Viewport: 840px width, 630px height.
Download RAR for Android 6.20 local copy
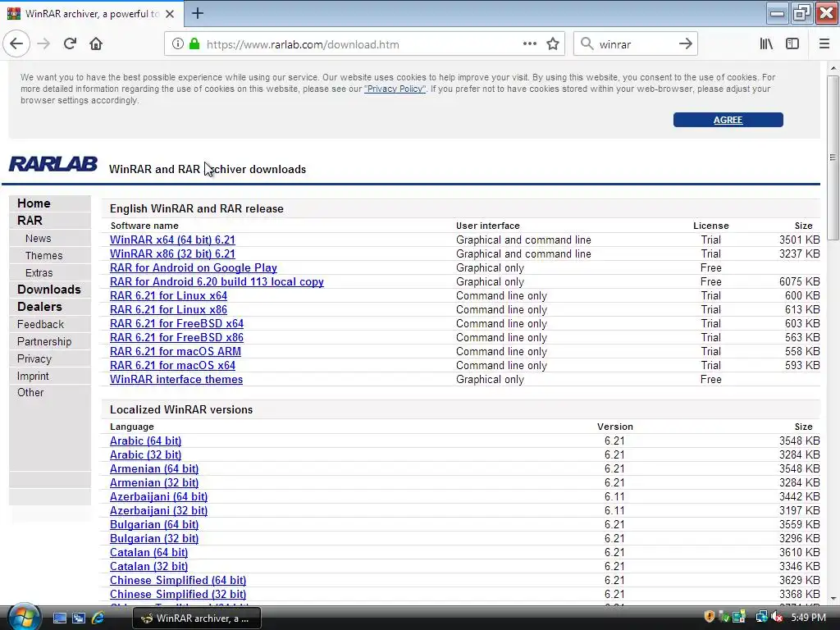(217, 282)
